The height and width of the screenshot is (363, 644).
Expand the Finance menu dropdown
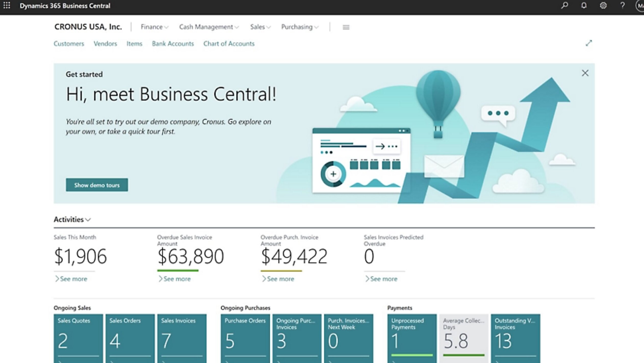(x=154, y=27)
